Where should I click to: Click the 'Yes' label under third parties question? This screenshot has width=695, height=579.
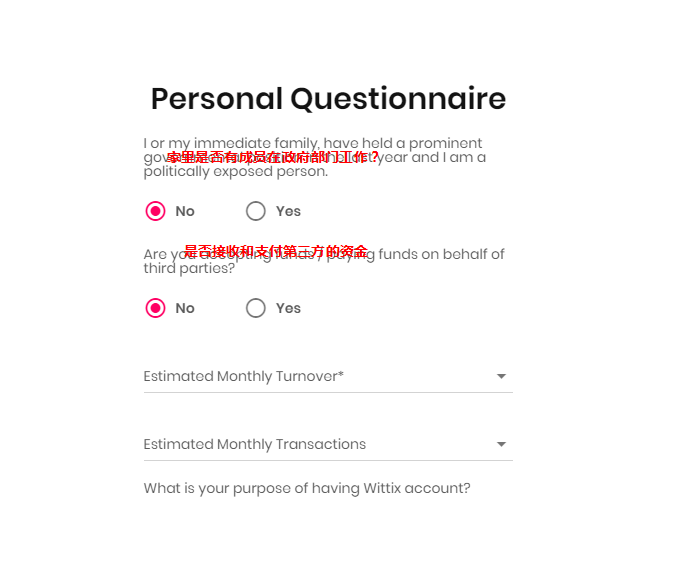point(288,308)
